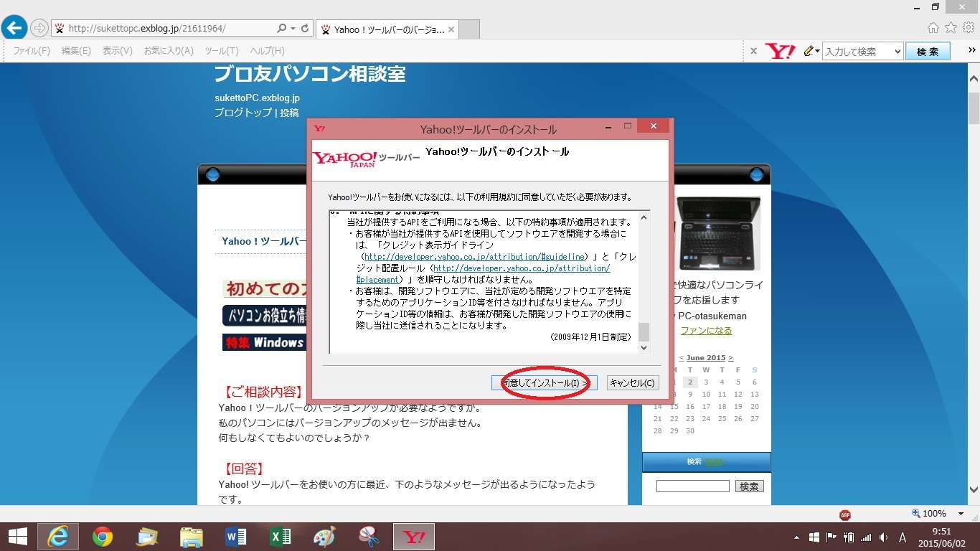Click the browser Back arrow button
The width and height of the screenshot is (980, 551).
(14, 28)
